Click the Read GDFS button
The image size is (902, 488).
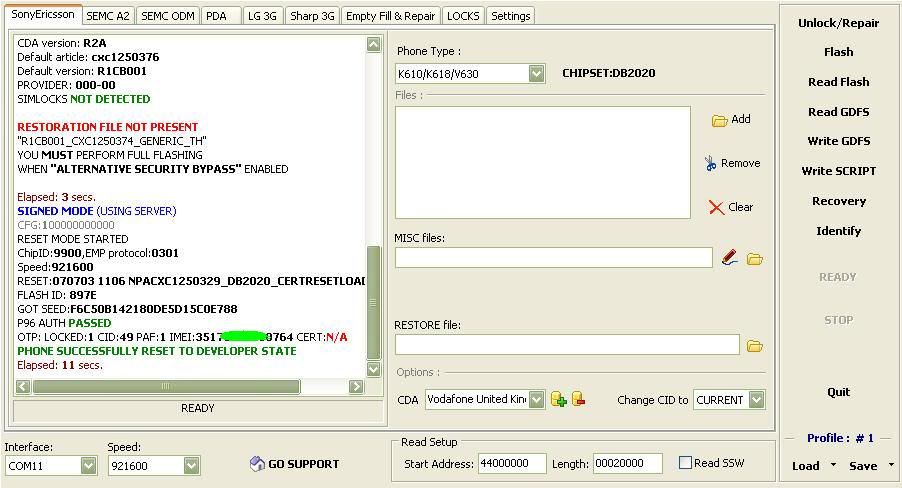pyautogui.click(x=838, y=112)
